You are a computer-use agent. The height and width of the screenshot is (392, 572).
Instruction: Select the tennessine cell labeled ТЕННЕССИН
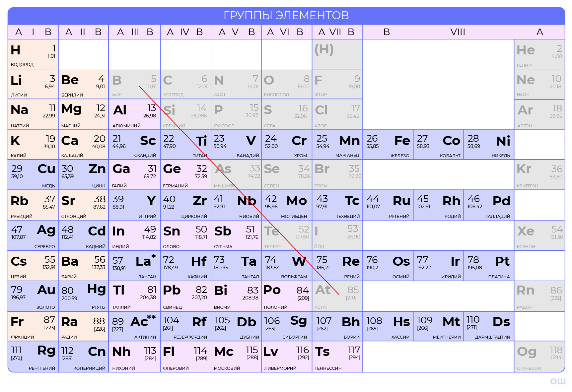(x=337, y=357)
